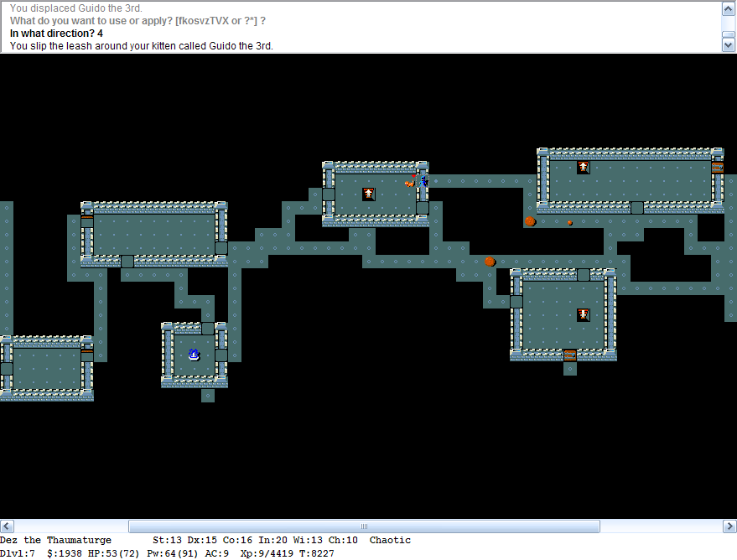Screen dimensions: 737x560
Task: Click the "Xp:9/4419" experience status
Action: 267,554
